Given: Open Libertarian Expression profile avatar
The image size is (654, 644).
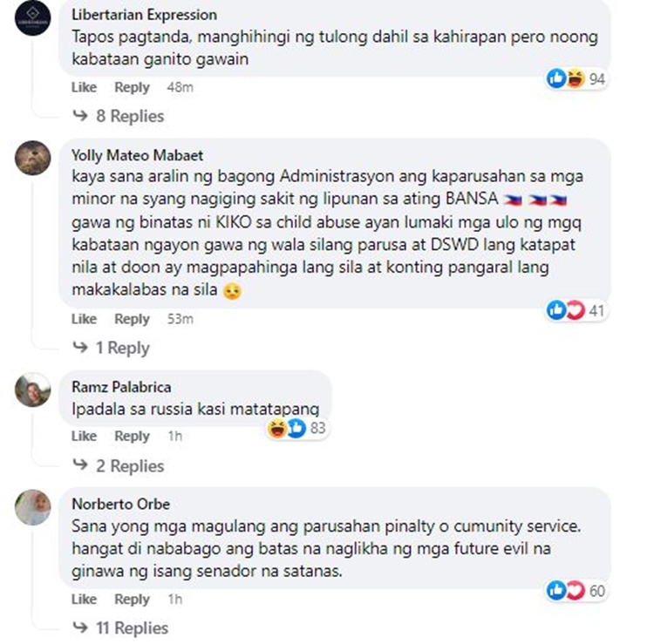Looking at the screenshot, I should (x=32, y=18).
